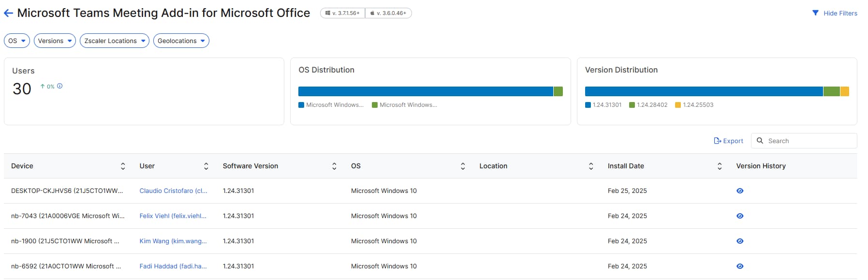Viewport: 868px width, 280px height.
Task: Go back using the left arrow icon
Action: pyautogui.click(x=8, y=13)
